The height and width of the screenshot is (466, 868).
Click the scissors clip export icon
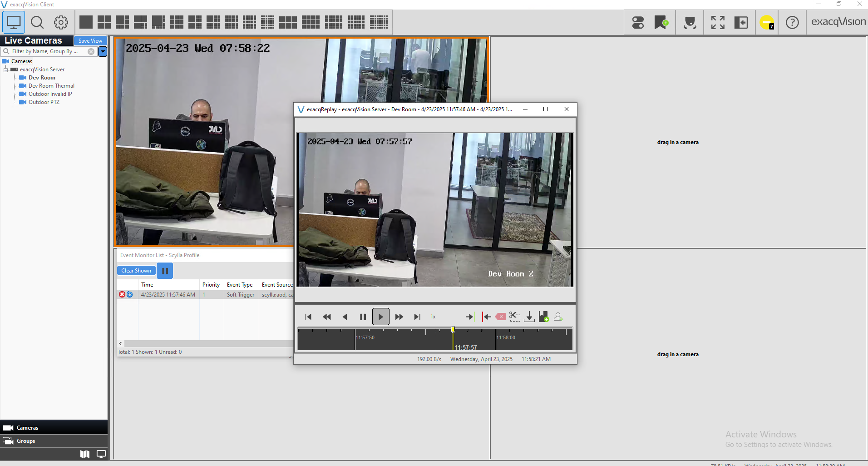tap(514, 317)
